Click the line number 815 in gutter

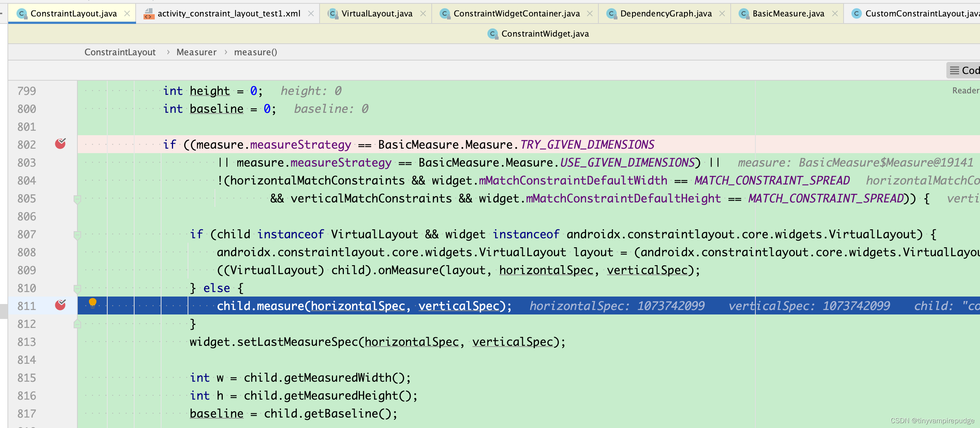[x=27, y=378]
